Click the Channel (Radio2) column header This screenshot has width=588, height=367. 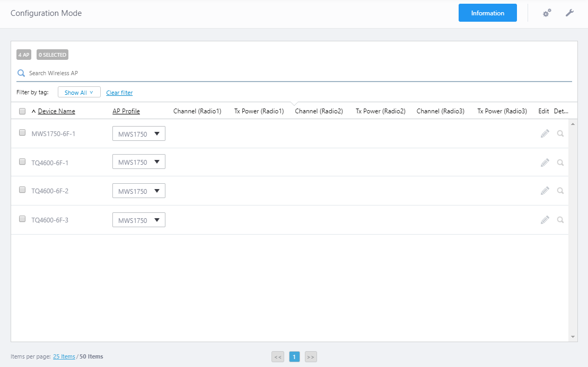[319, 111]
